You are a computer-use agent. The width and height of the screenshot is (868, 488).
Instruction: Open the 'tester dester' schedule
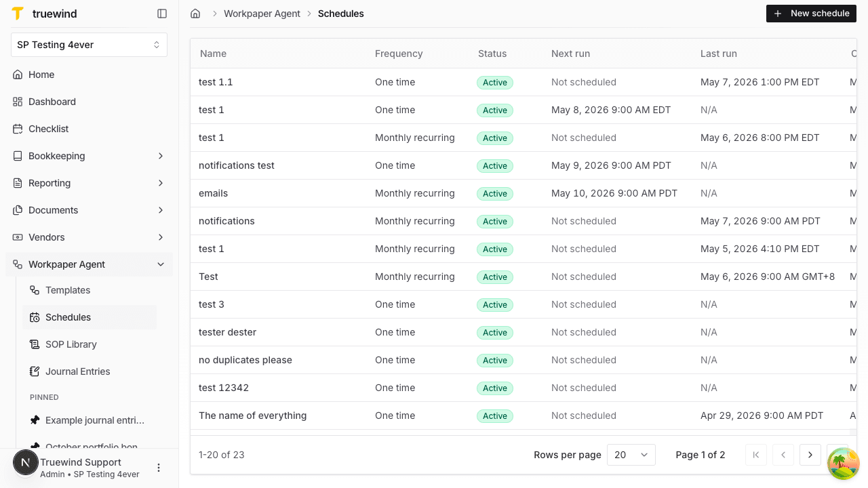(524, 332)
